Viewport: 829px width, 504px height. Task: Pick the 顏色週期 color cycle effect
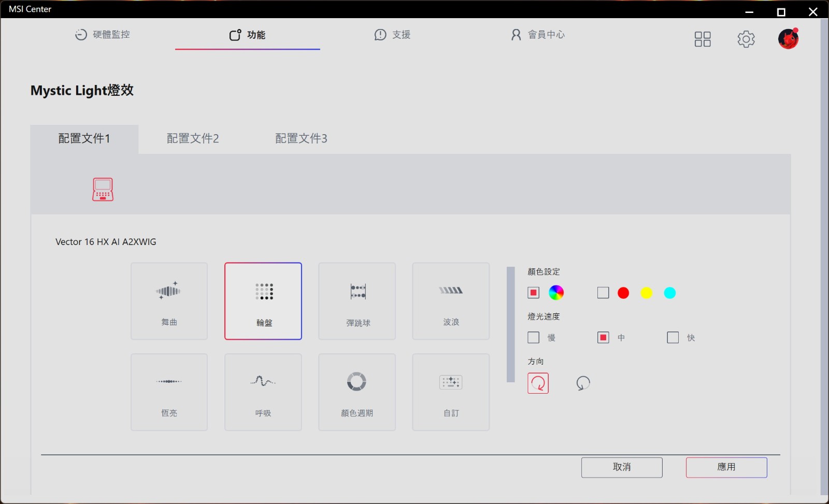click(x=357, y=392)
